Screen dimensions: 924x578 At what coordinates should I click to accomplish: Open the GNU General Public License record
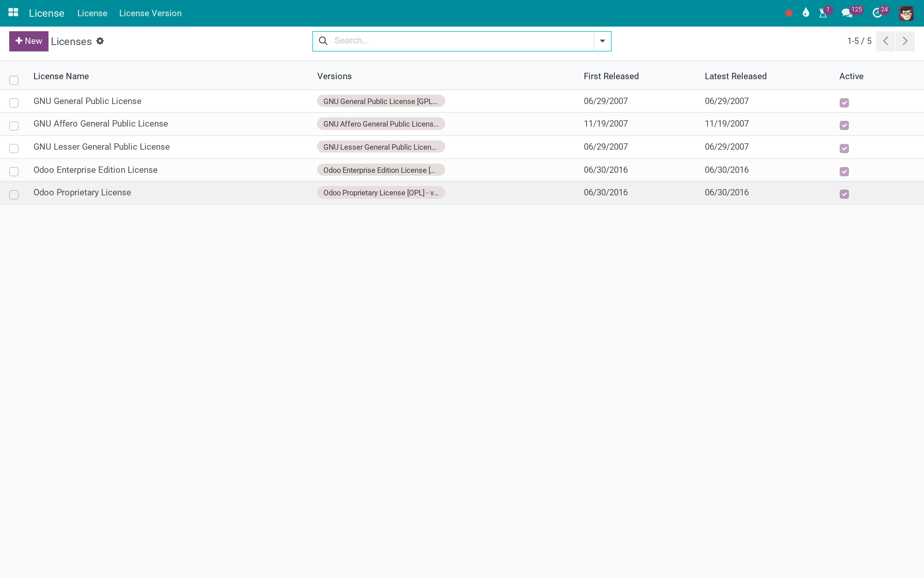(87, 101)
